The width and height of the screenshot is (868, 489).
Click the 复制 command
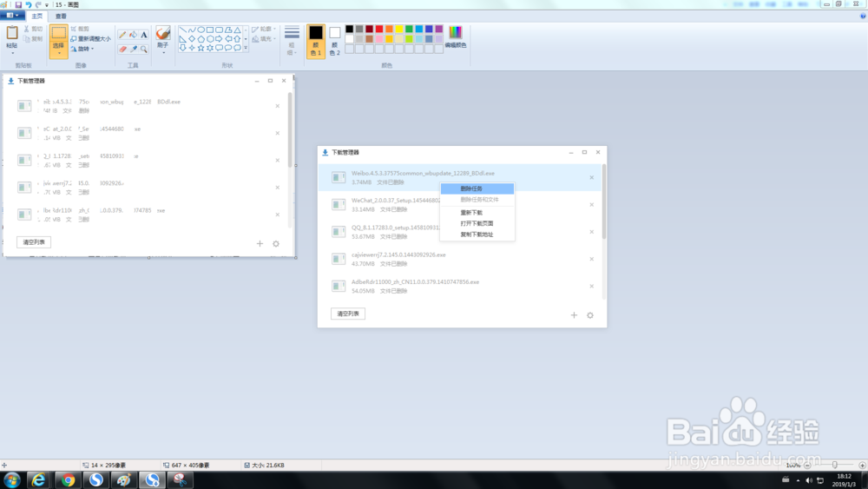[33, 39]
